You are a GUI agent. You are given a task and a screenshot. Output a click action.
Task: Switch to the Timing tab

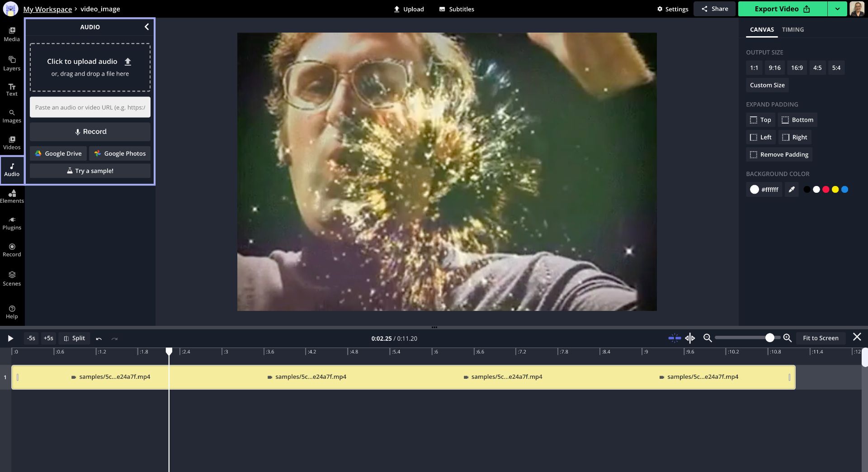793,30
